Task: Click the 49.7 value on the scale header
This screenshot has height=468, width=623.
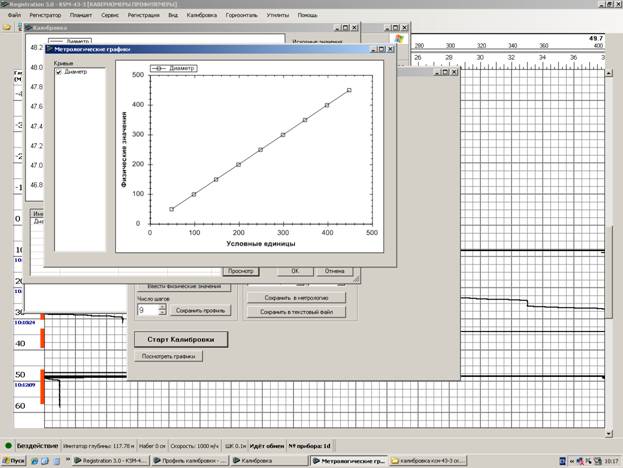Action: click(596, 38)
